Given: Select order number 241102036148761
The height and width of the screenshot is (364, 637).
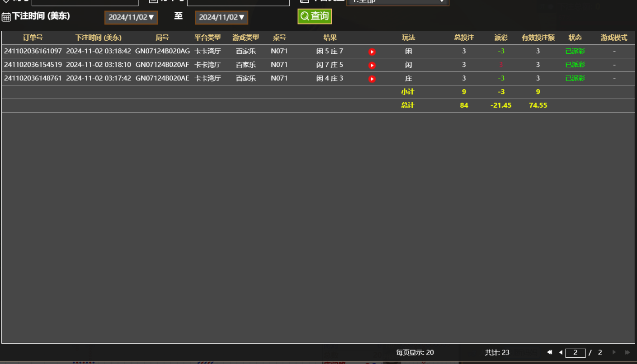Looking at the screenshot, I should pyautogui.click(x=33, y=78).
